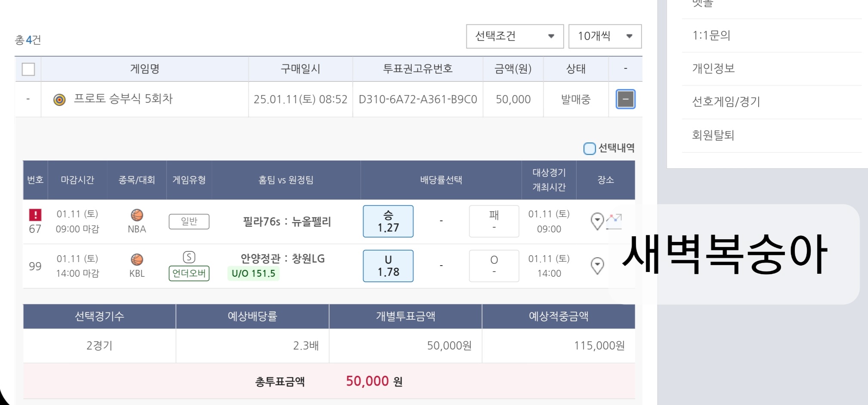This screenshot has height=405, width=868.
Task: Collapse the ticket details with minus button
Action: click(x=625, y=99)
